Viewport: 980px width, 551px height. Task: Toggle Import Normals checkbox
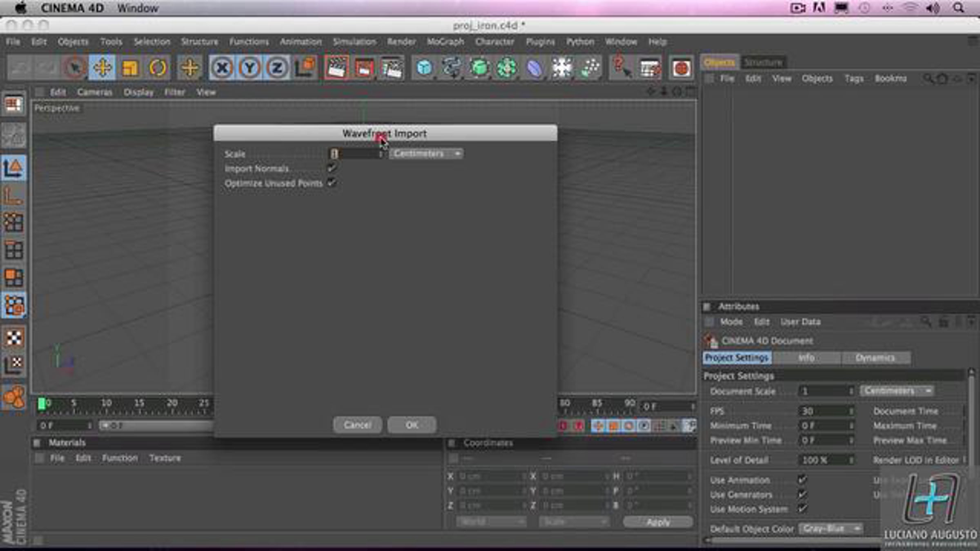332,168
